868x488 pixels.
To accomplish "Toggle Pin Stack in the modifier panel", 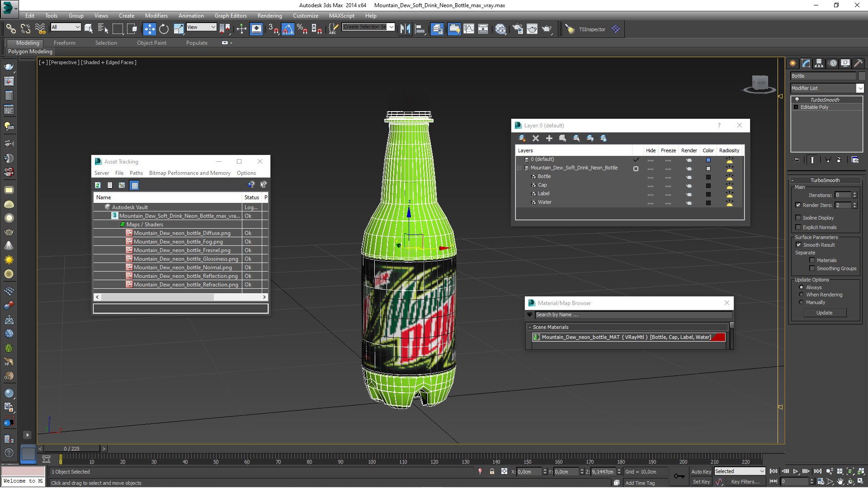I will (797, 160).
